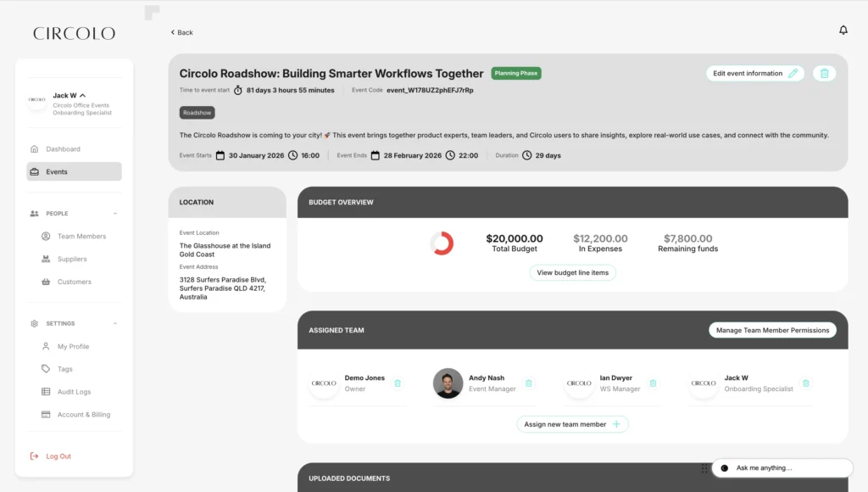Collapse the People section chevron
This screenshot has height=492, width=868.
[115, 214]
